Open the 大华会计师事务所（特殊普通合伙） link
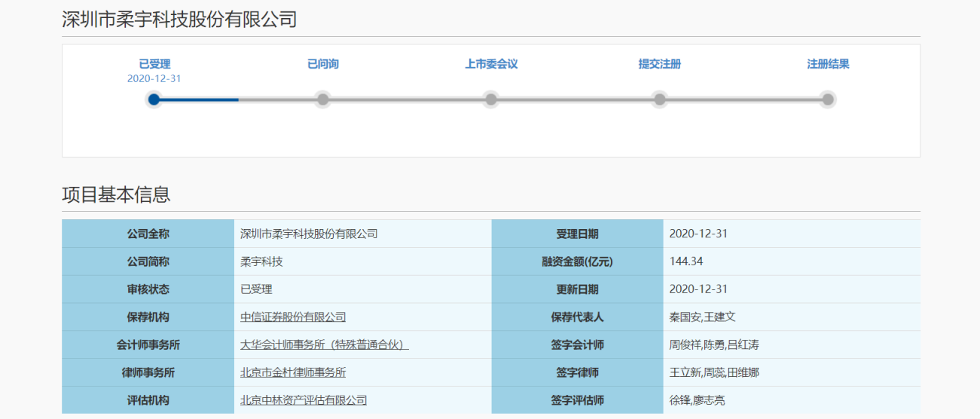The width and height of the screenshot is (980, 419). click(325, 345)
